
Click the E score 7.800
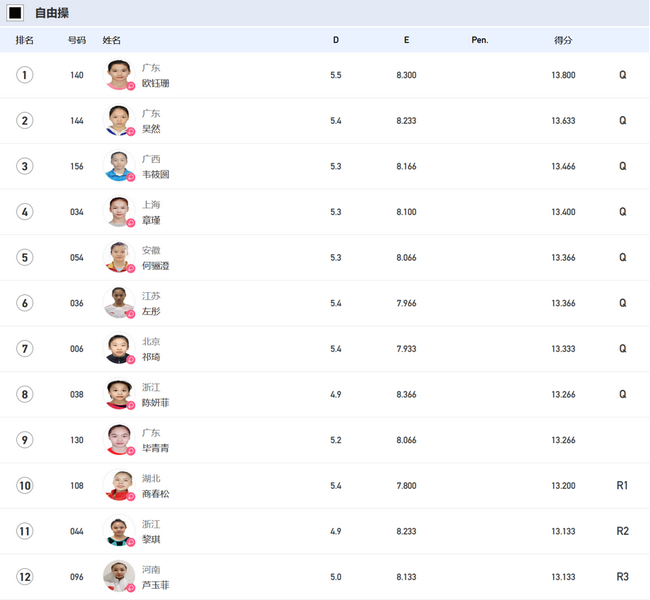point(406,486)
